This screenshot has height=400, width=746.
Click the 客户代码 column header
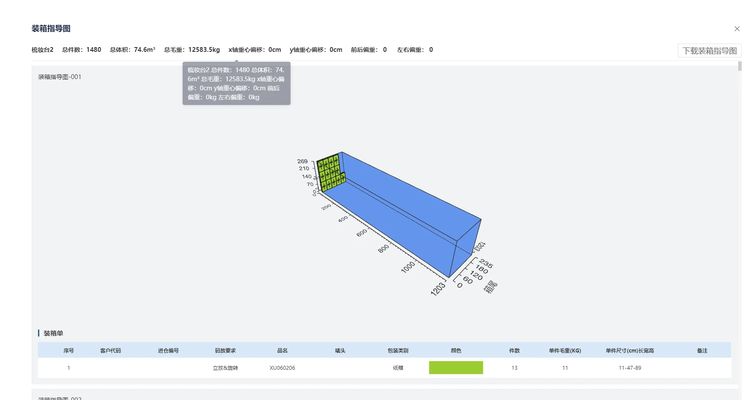tap(110, 351)
